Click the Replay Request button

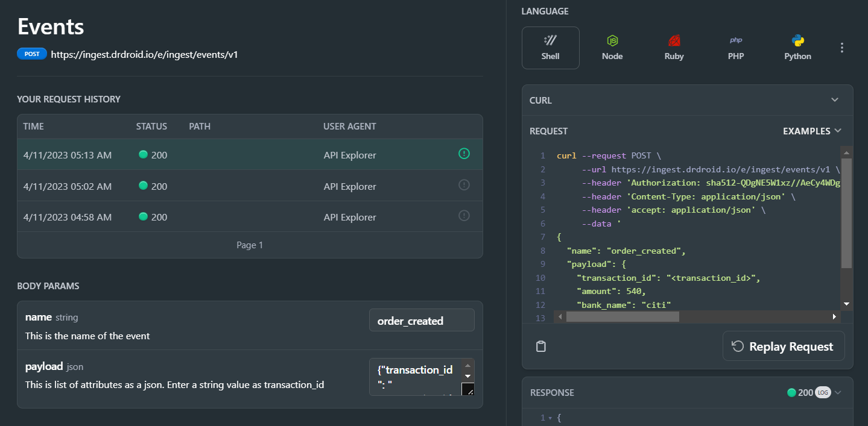pyautogui.click(x=783, y=346)
